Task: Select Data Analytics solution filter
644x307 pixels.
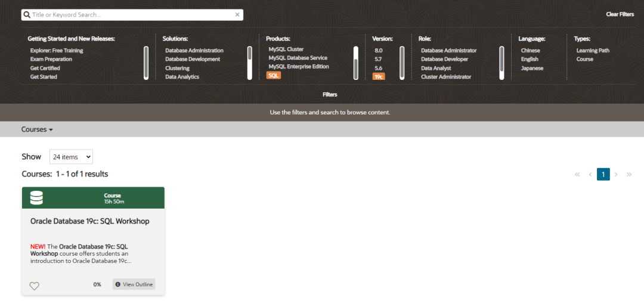Action: (182, 77)
